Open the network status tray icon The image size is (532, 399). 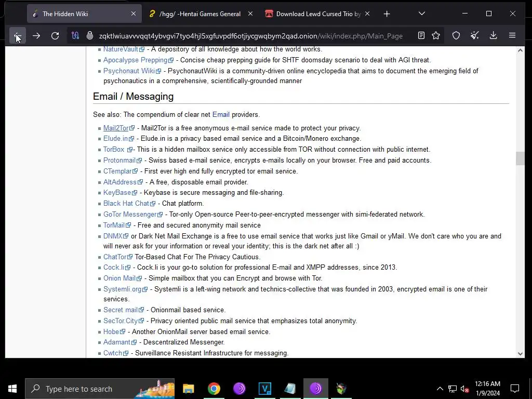point(453,389)
